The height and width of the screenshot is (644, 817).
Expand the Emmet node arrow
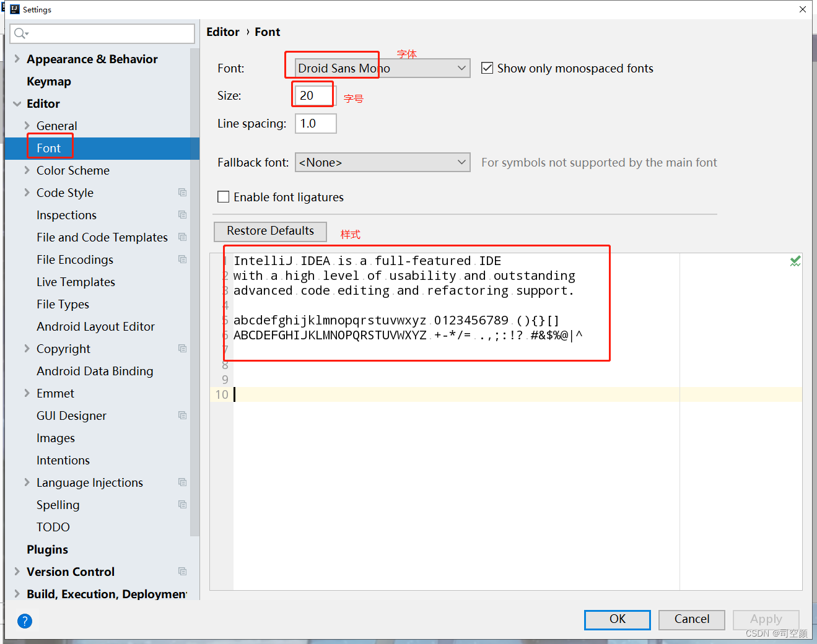27,393
